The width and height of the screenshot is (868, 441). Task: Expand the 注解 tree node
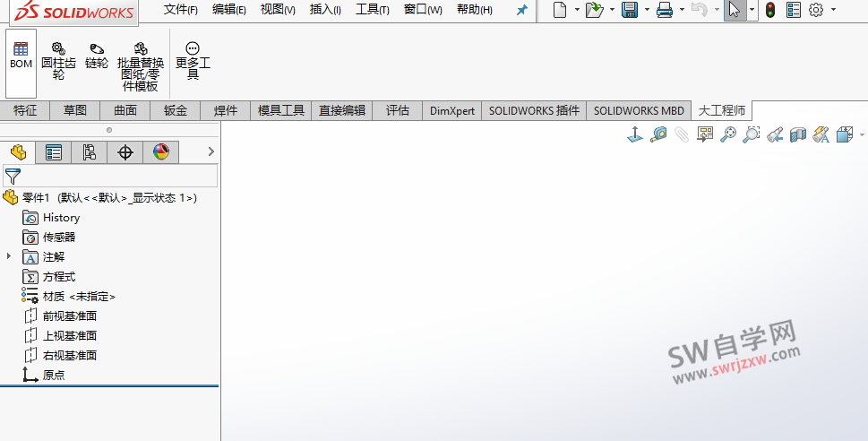point(10,256)
